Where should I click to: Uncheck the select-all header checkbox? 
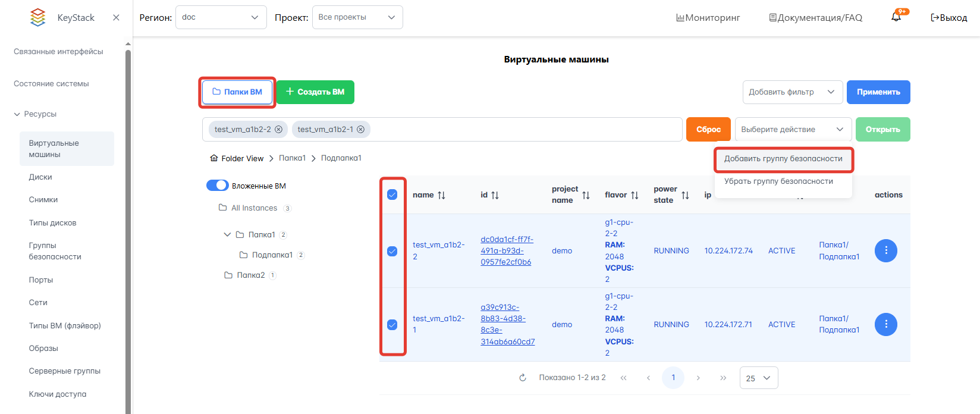click(392, 195)
